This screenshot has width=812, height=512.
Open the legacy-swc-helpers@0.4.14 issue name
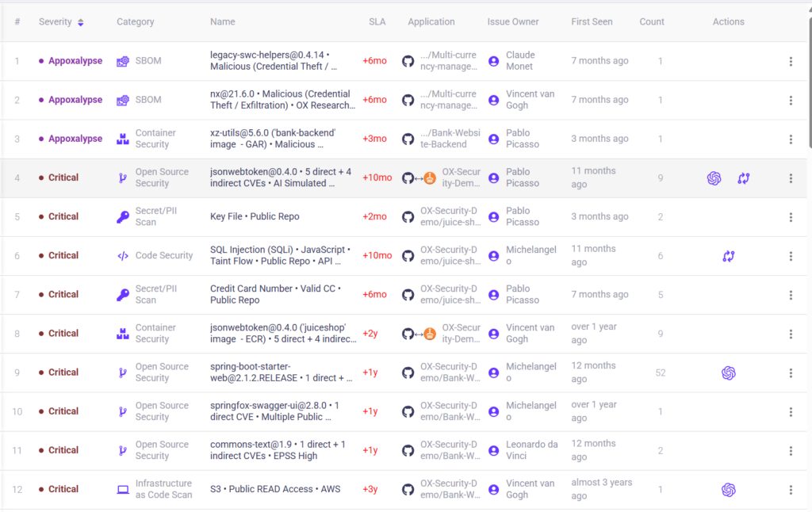(x=274, y=60)
